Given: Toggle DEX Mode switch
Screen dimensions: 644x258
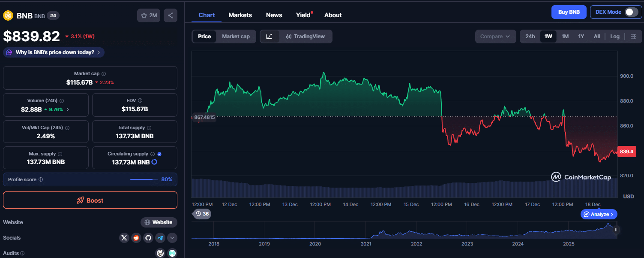Looking at the screenshot, I should 631,12.
